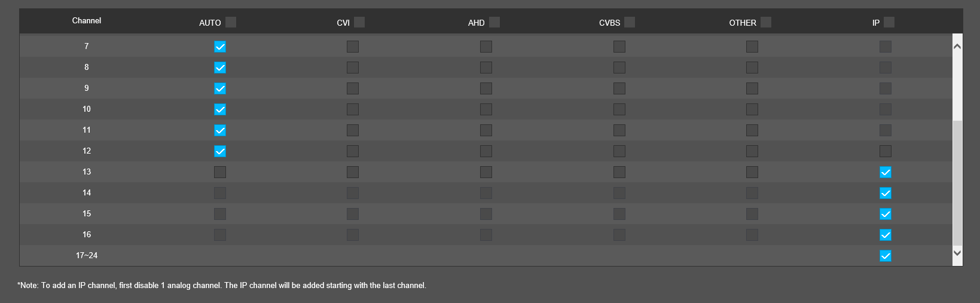Screen dimensions: 980x303
Task: Enable AUTO for channel 13
Action: pos(220,172)
